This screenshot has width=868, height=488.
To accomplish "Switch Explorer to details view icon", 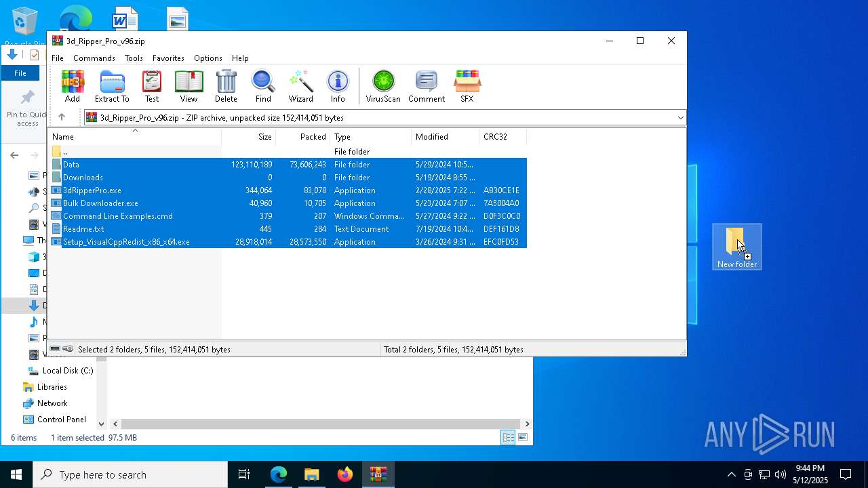I will [x=508, y=438].
